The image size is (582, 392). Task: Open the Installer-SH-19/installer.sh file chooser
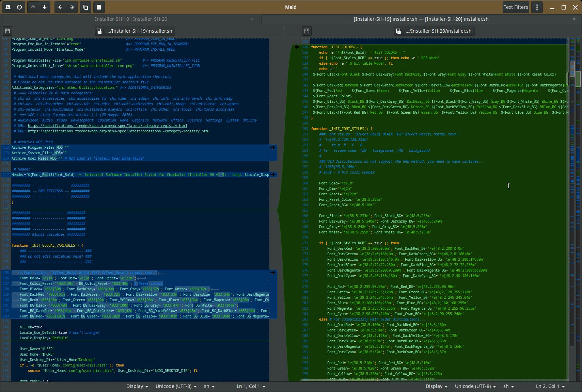click(135, 31)
